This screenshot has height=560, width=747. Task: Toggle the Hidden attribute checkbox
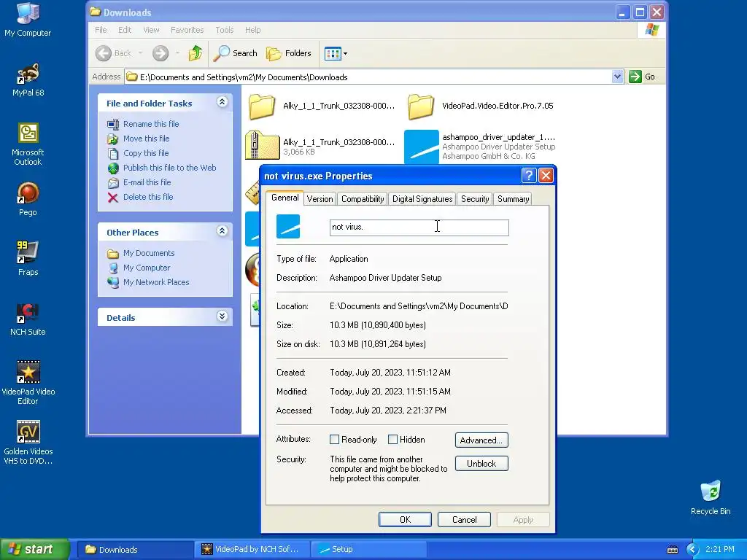click(392, 440)
